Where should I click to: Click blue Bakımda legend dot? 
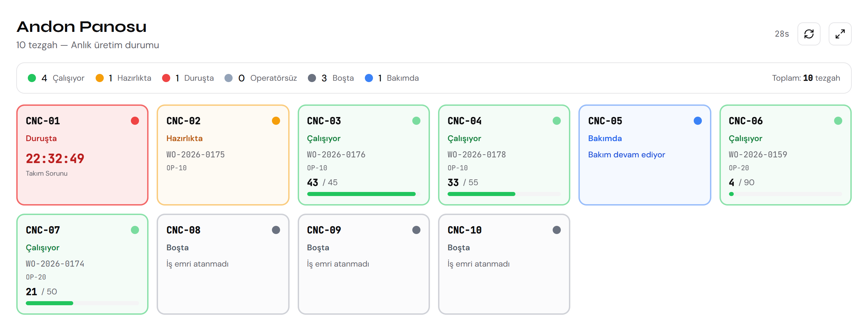369,78
